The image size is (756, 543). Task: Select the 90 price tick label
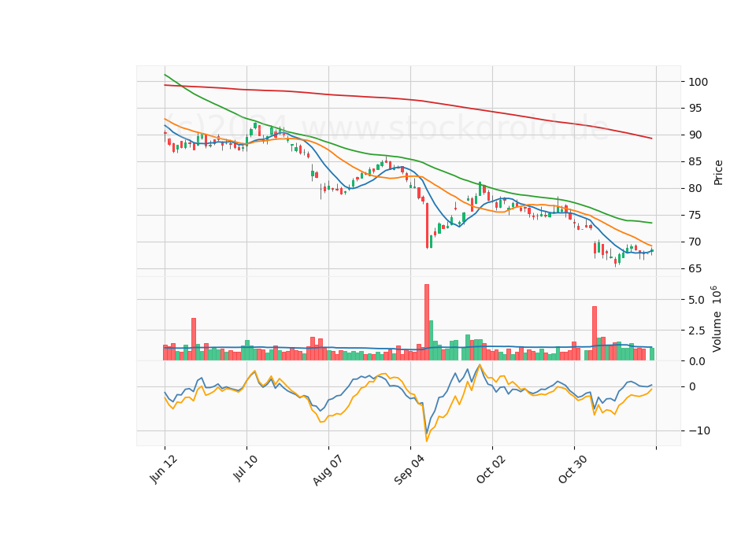(x=695, y=135)
